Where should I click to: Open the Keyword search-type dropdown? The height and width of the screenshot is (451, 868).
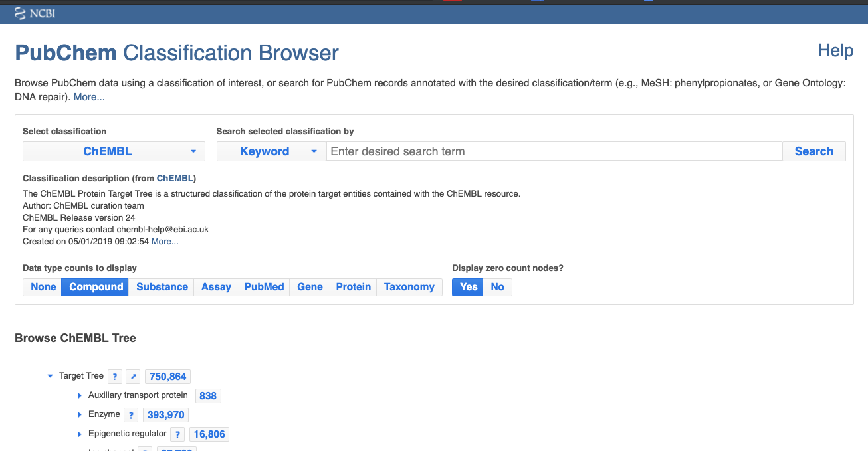coord(271,151)
